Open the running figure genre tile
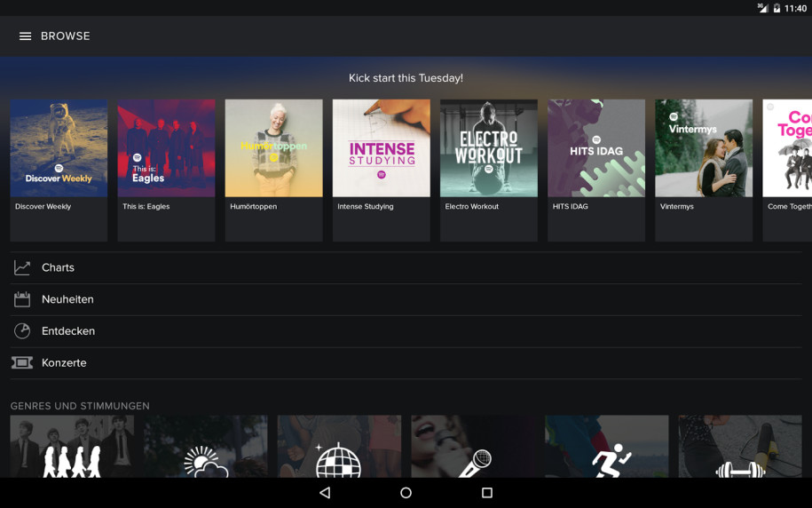This screenshot has height=508, width=812. (606, 446)
